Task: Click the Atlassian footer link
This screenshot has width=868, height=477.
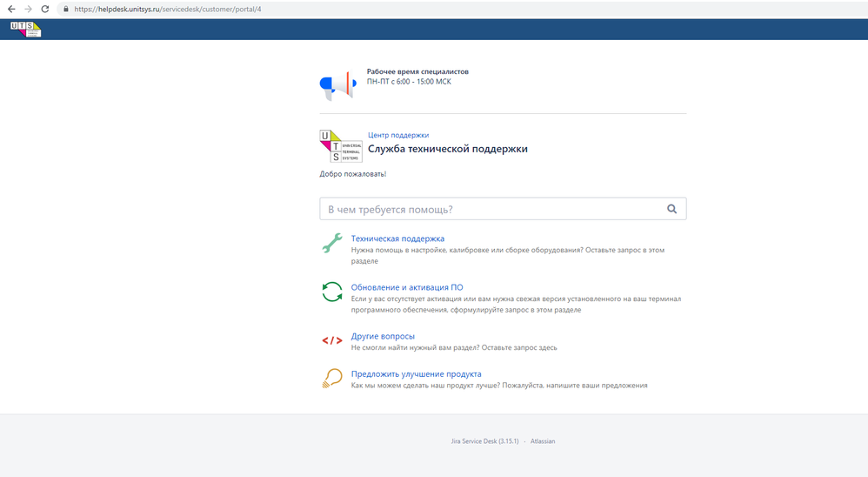Action: click(x=543, y=441)
